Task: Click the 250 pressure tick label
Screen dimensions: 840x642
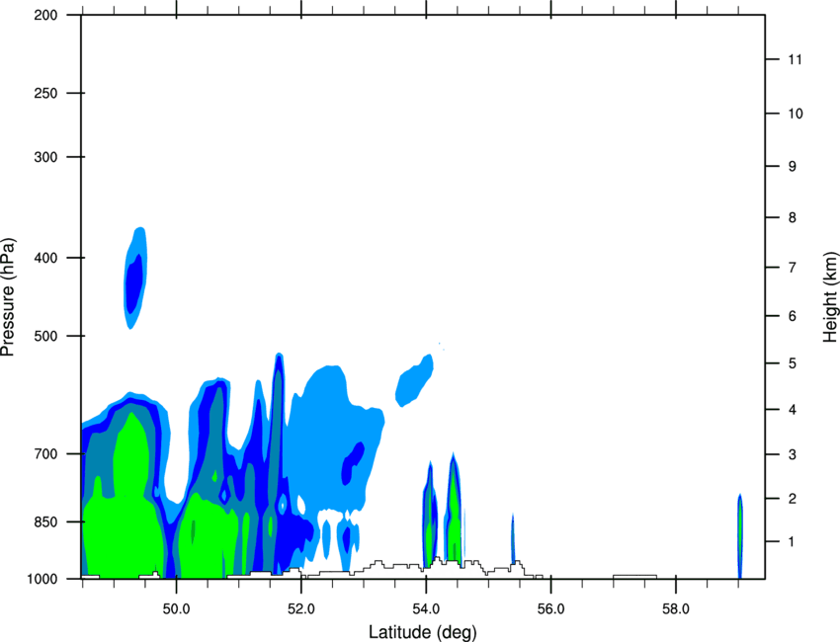Action: [x=45, y=93]
